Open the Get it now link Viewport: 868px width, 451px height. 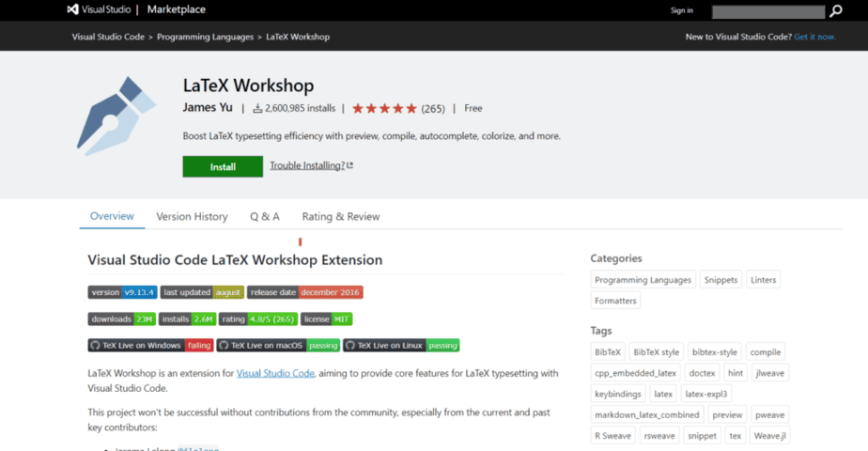coord(814,37)
